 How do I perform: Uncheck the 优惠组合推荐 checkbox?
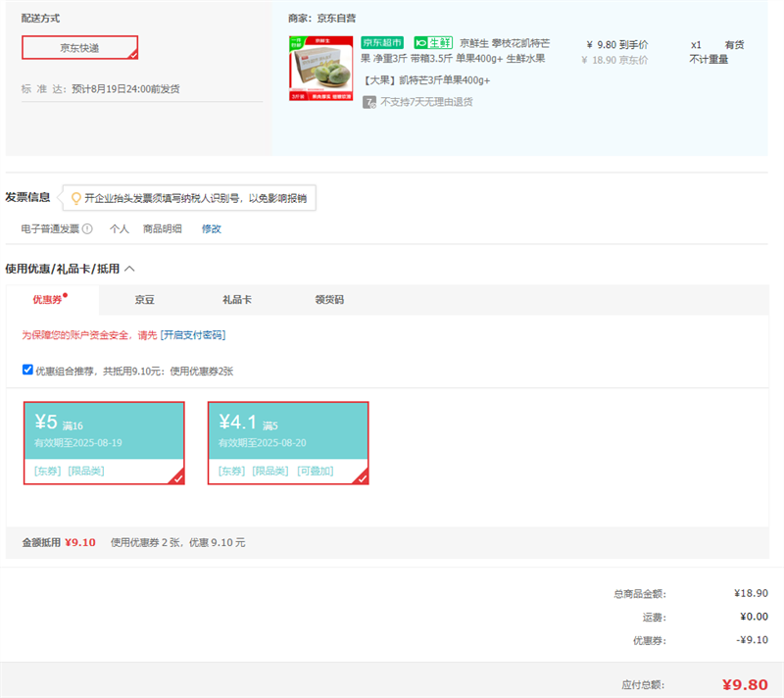click(27, 370)
